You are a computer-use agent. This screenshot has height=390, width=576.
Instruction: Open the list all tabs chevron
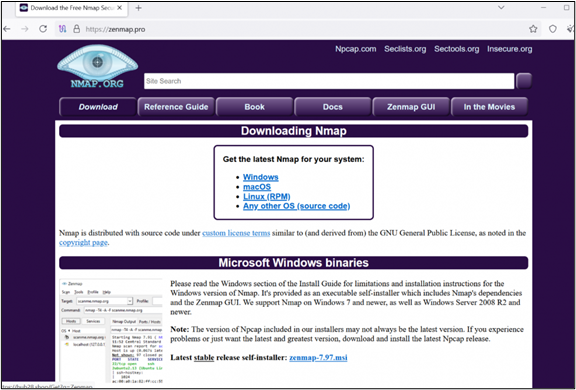[x=501, y=8]
